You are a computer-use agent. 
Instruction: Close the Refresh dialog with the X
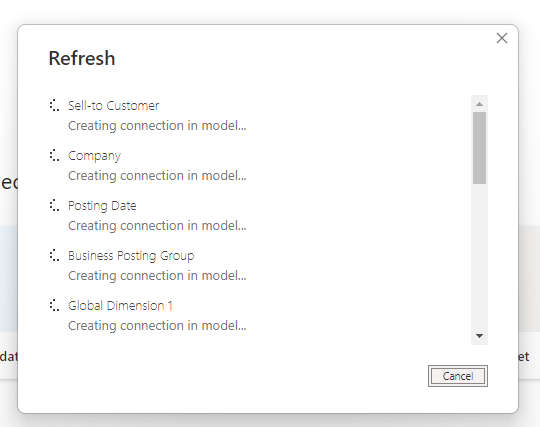point(502,38)
